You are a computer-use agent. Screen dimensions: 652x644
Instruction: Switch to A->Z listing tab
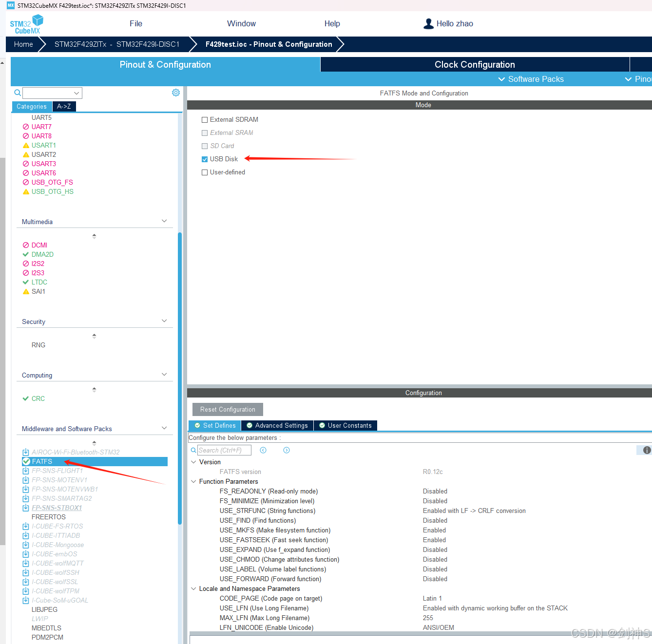[64, 106]
